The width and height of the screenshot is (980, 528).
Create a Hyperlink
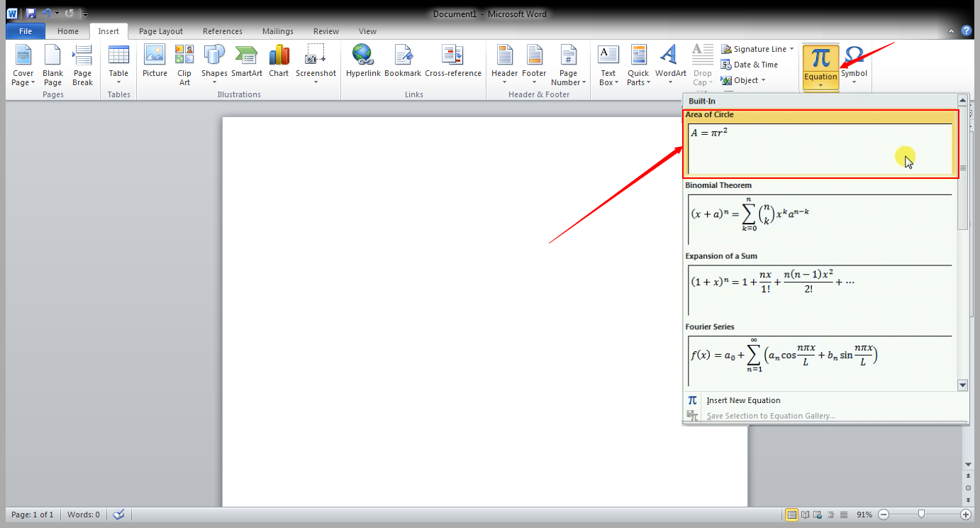[363, 64]
